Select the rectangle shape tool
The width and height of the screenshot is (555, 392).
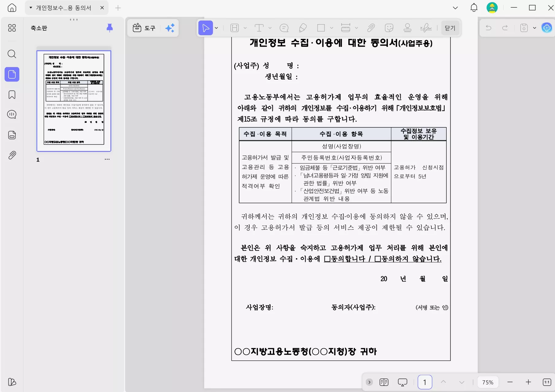(321, 28)
